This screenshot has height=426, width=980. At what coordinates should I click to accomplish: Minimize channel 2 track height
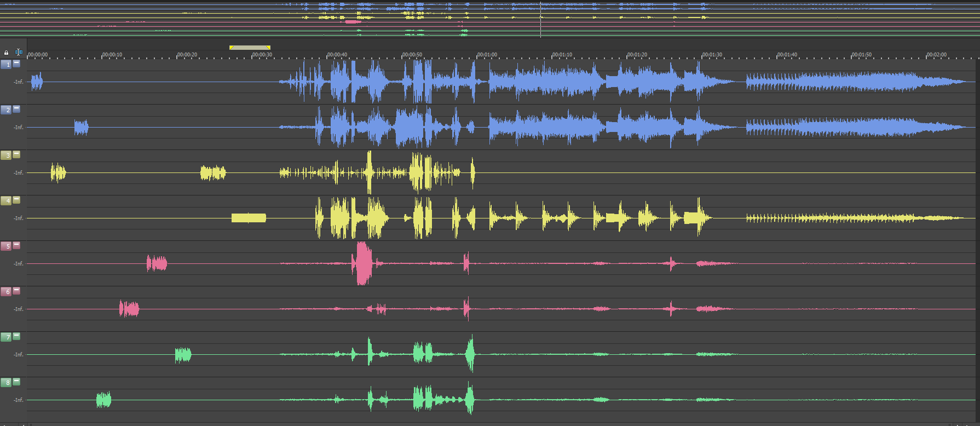[16, 109]
